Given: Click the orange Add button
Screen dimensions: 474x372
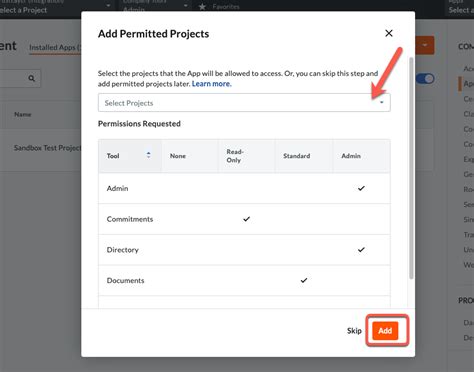Looking at the screenshot, I should click(x=385, y=331).
